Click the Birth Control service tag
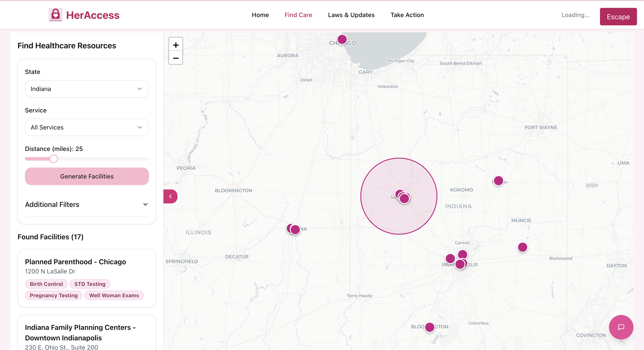 tap(46, 284)
